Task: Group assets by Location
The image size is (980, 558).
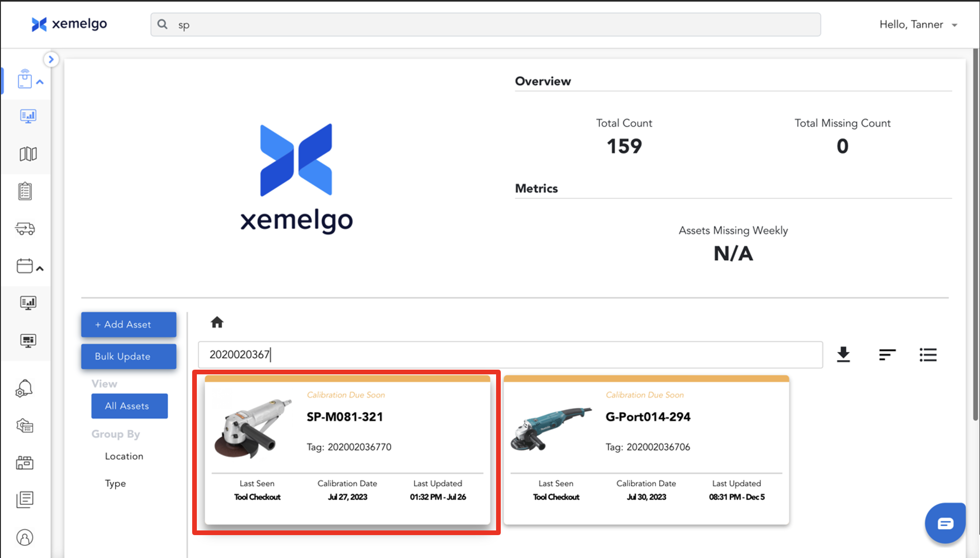Action: coord(124,456)
